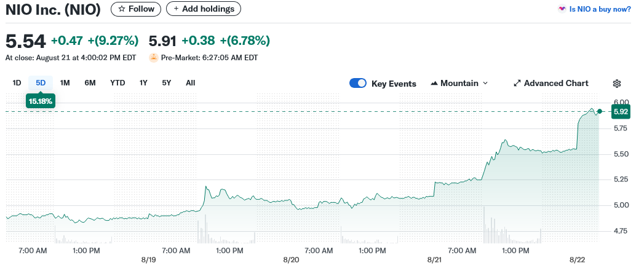Screen dimensions: 644x276
Task: Click the +0.38 pre-market change value
Action: point(199,41)
